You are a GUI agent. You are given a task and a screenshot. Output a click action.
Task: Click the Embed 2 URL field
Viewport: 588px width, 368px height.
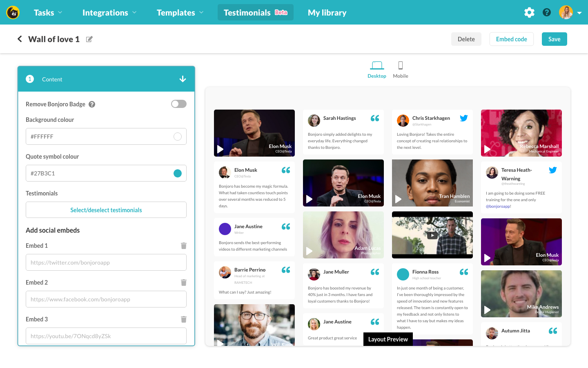pos(106,299)
